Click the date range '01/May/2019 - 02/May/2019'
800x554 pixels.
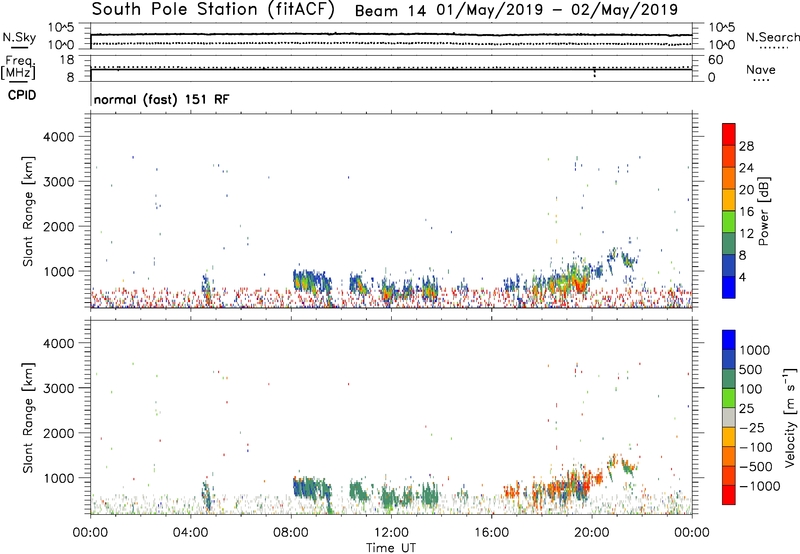[x=557, y=10]
